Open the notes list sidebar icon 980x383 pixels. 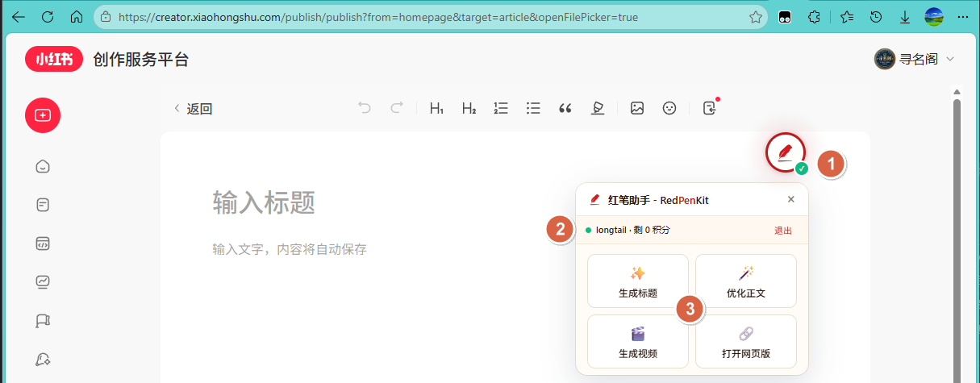pos(43,206)
